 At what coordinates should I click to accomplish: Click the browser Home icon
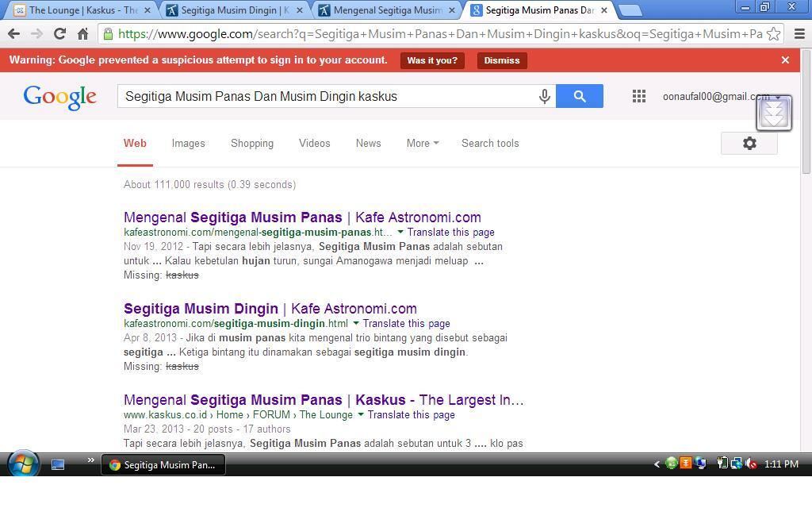82,35
